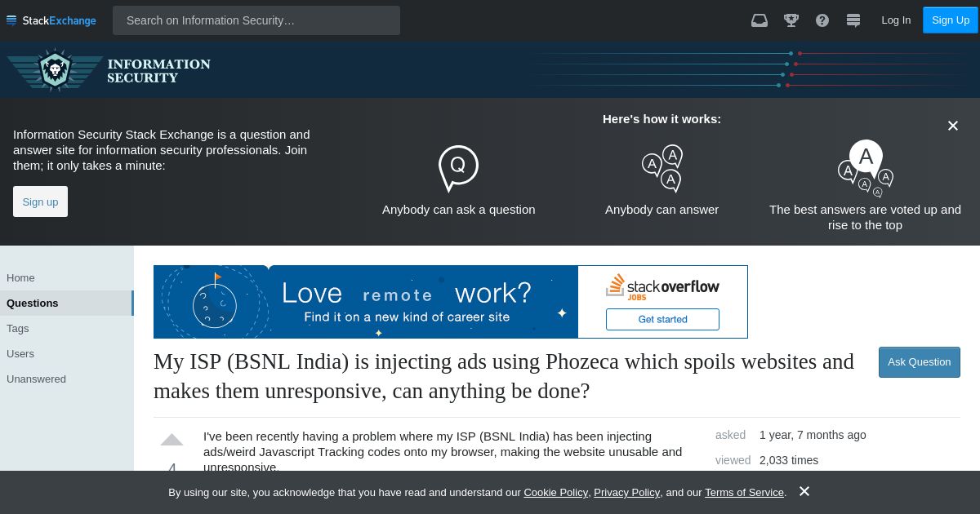The width and height of the screenshot is (980, 514).
Task: Open the Terms of Service link
Action: coord(744,492)
